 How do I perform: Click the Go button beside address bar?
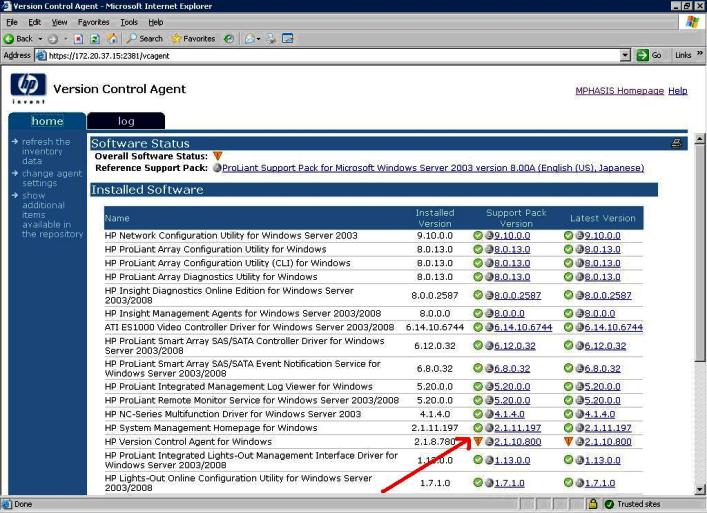(x=650, y=55)
